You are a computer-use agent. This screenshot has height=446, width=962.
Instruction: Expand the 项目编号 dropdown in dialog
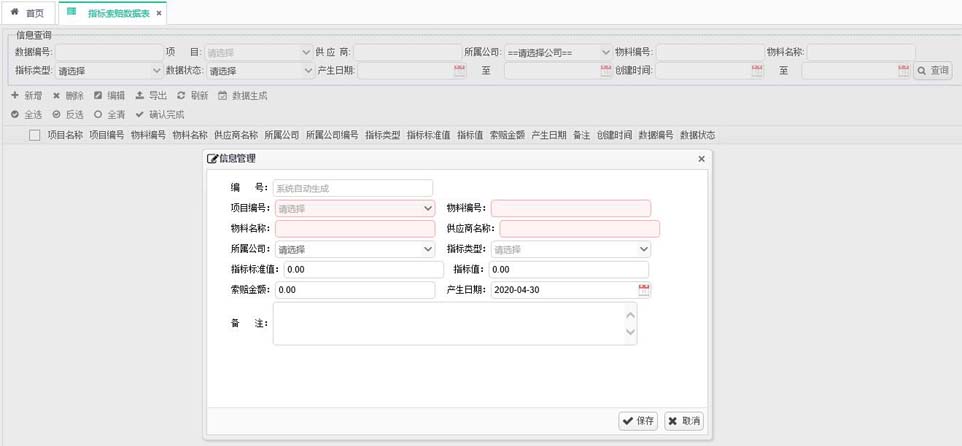coord(428,209)
